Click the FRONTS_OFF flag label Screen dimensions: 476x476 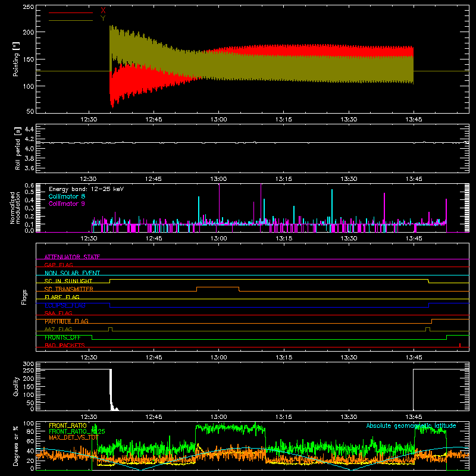pyautogui.click(x=62, y=337)
